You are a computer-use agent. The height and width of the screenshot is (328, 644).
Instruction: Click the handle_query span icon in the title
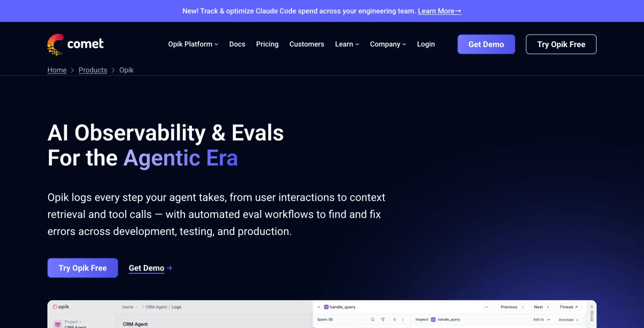click(x=326, y=307)
